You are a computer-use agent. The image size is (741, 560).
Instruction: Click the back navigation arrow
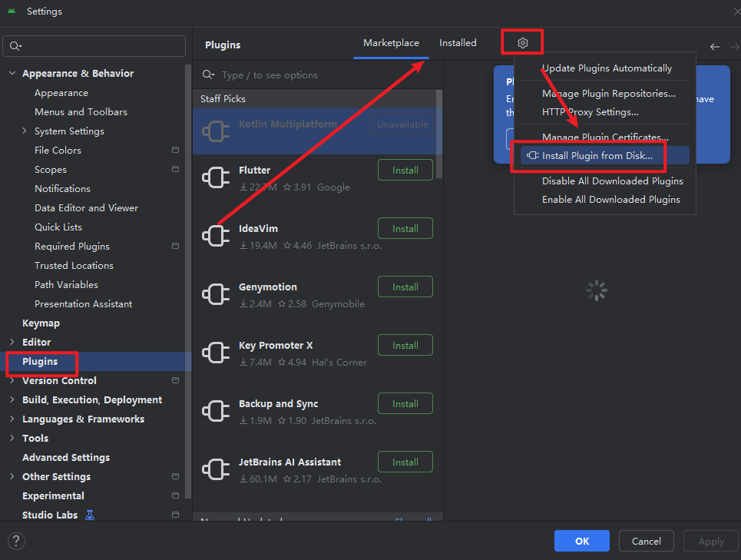click(715, 47)
